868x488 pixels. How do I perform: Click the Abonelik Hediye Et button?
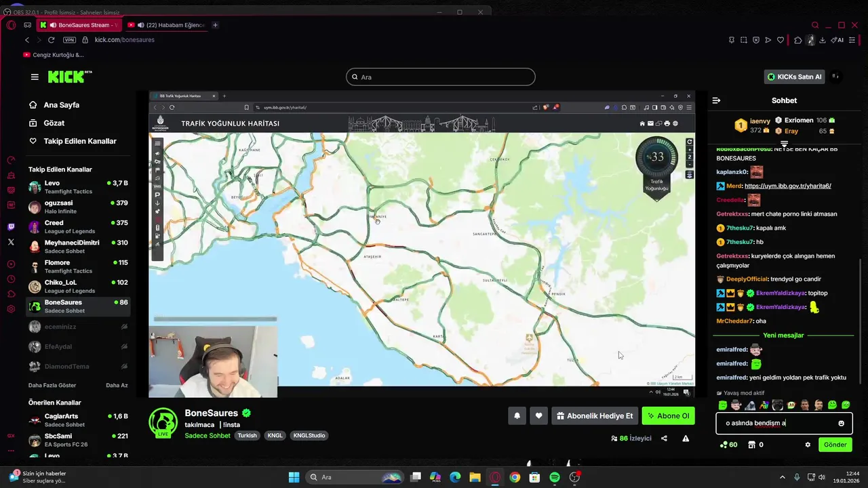point(595,416)
